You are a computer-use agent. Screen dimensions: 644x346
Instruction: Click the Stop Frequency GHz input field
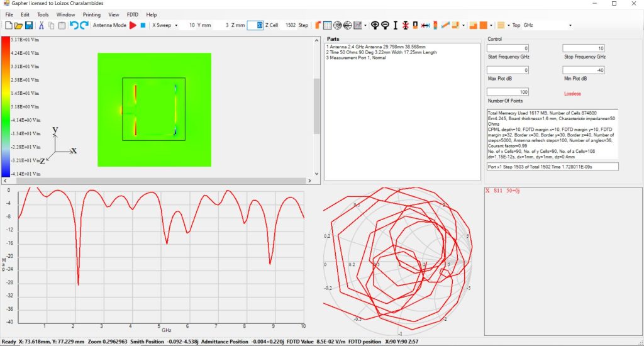point(584,48)
